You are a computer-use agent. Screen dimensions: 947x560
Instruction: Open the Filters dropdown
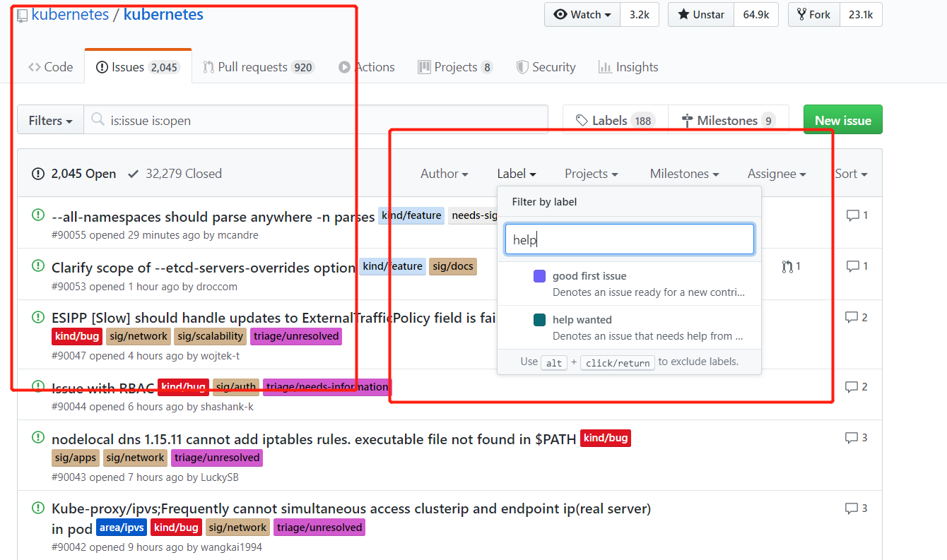click(50, 121)
